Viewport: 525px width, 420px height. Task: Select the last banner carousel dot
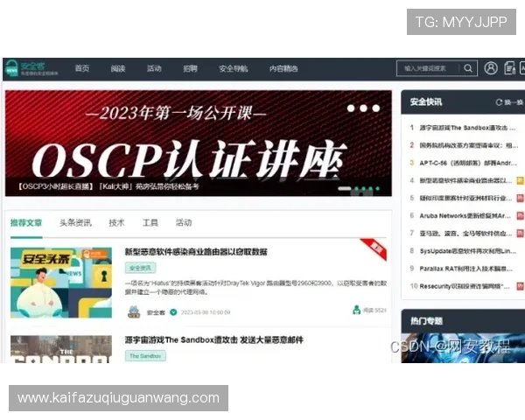(x=378, y=189)
